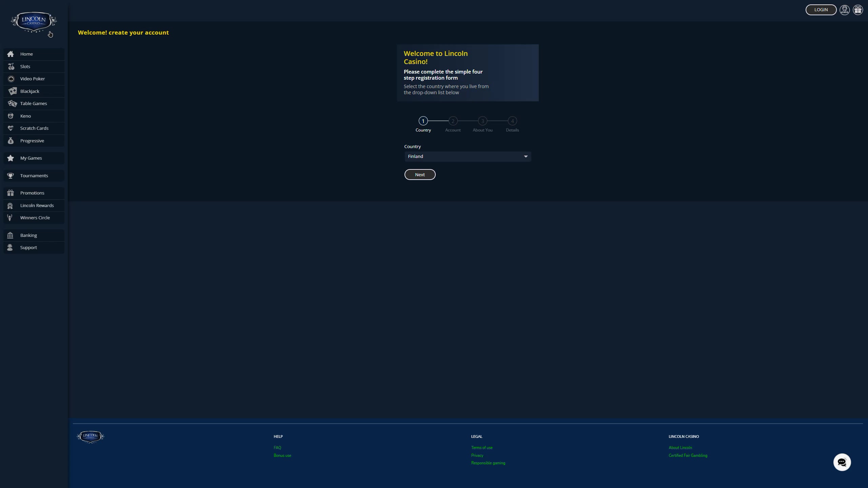This screenshot has height=488, width=868.
Task: Click the star icon next to My Games
Action: coord(11,158)
